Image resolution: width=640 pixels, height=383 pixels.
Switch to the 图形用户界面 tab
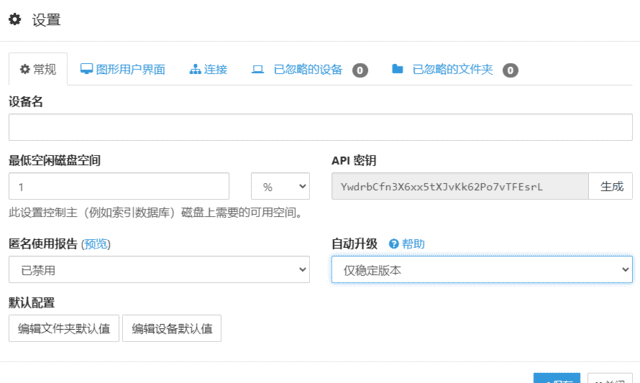coord(122,69)
